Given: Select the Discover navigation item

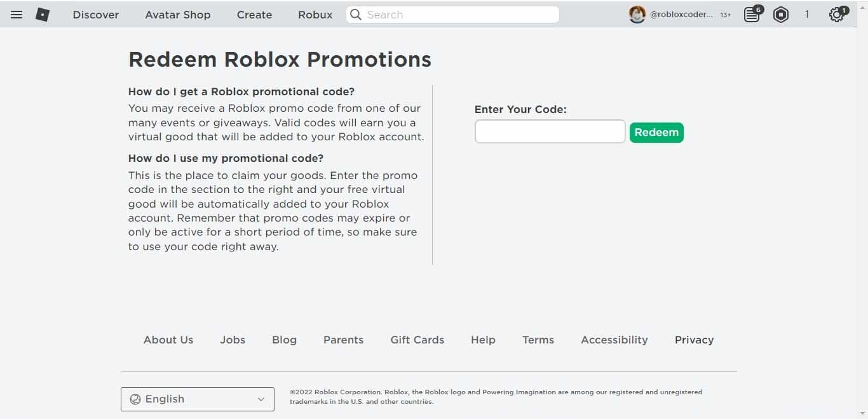Looking at the screenshot, I should [x=95, y=14].
